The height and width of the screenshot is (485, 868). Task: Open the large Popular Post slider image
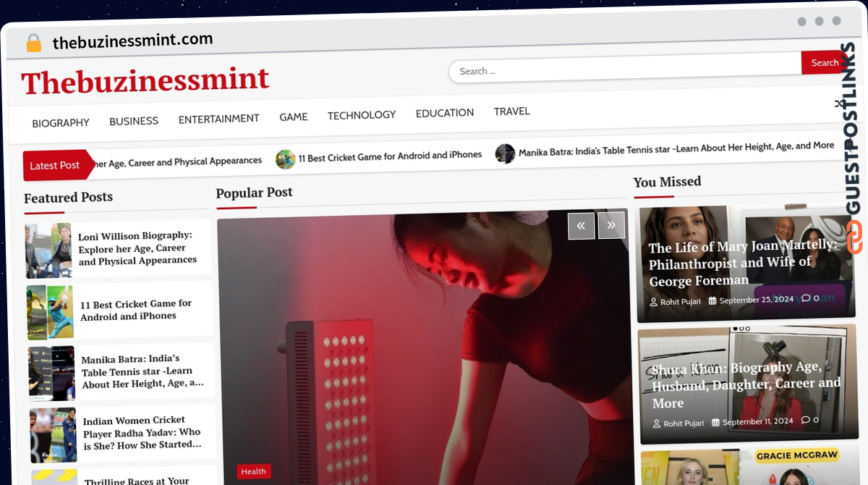[423, 347]
